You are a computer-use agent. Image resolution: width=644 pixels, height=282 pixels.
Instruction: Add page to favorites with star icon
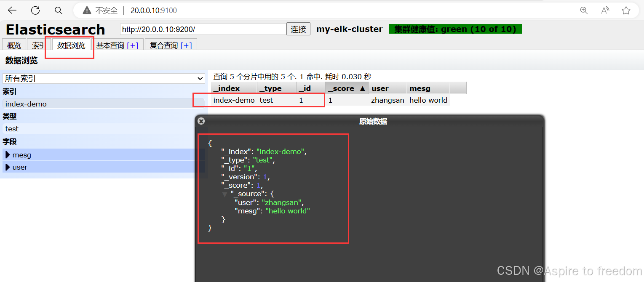pyautogui.click(x=626, y=11)
